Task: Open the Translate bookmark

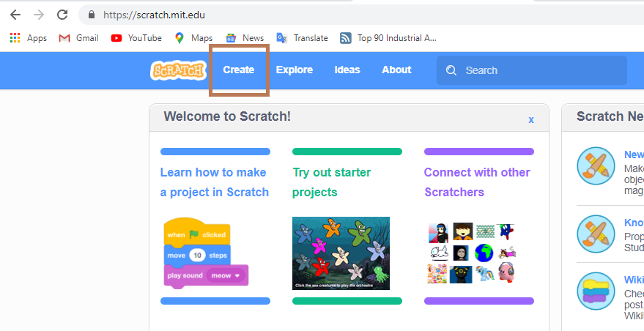Action: (303, 38)
